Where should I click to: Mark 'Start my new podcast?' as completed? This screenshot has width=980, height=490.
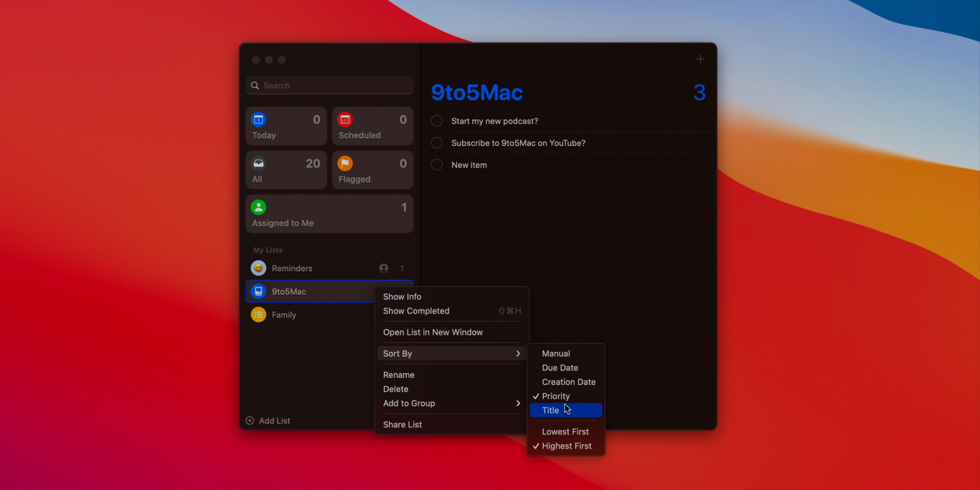coord(436,121)
